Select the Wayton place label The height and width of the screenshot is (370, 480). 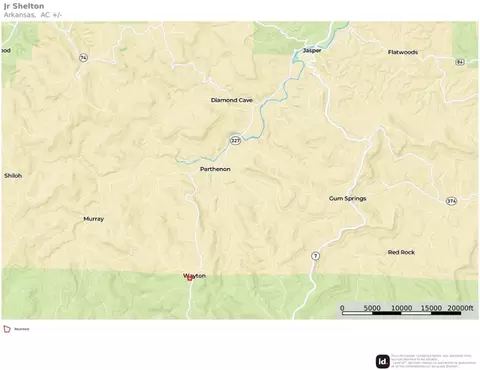194,276
